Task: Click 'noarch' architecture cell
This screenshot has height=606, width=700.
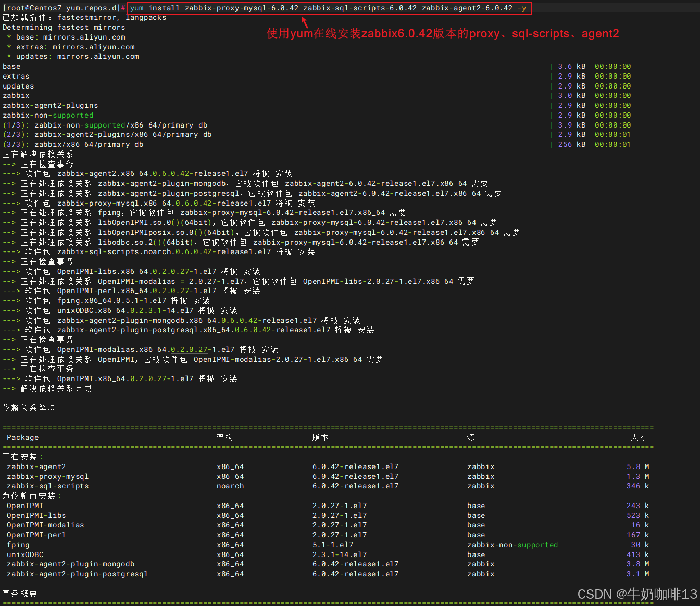Action: 230,486
